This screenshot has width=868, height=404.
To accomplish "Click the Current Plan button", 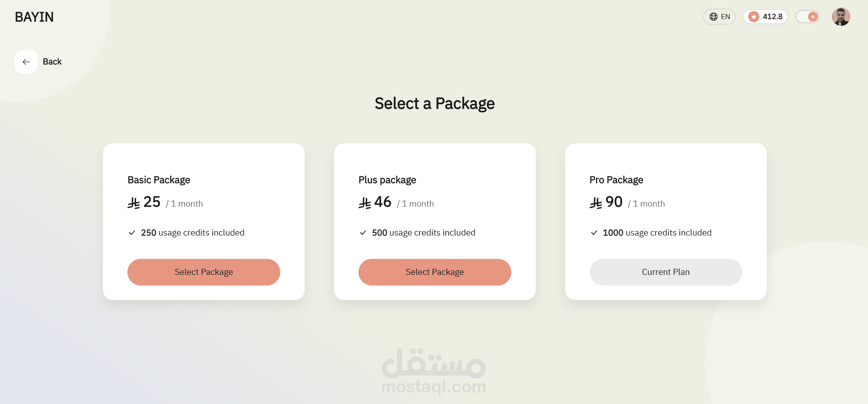I will pos(665,272).
